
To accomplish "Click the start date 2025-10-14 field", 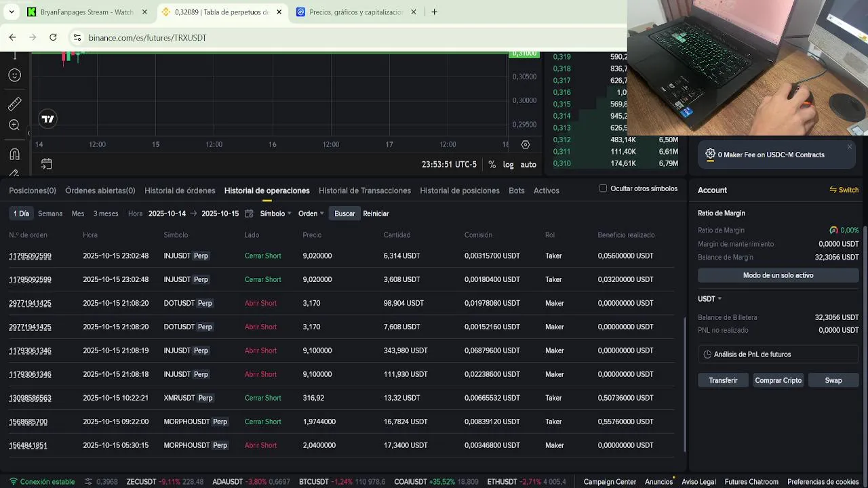I will coord(167,213).
